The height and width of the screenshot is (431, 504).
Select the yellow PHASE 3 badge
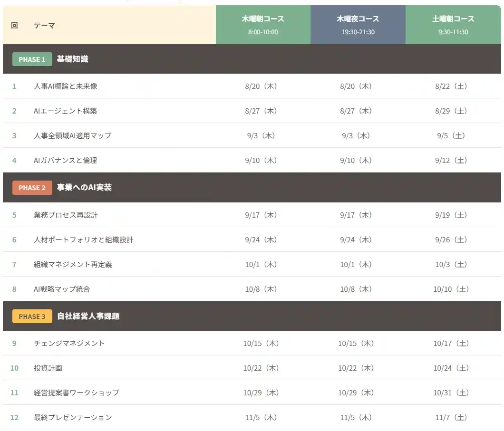coord(32,316)
